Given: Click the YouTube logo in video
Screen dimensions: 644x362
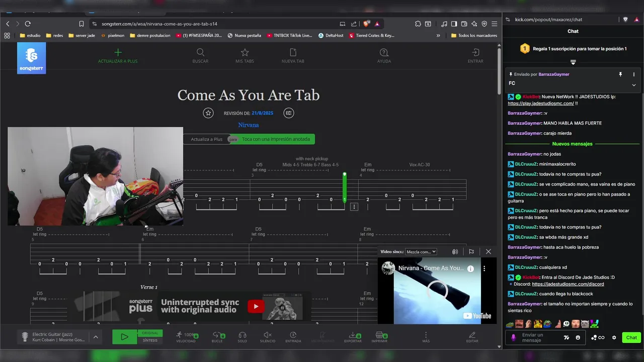Looking at the screenshot, I should coord(477,316).
